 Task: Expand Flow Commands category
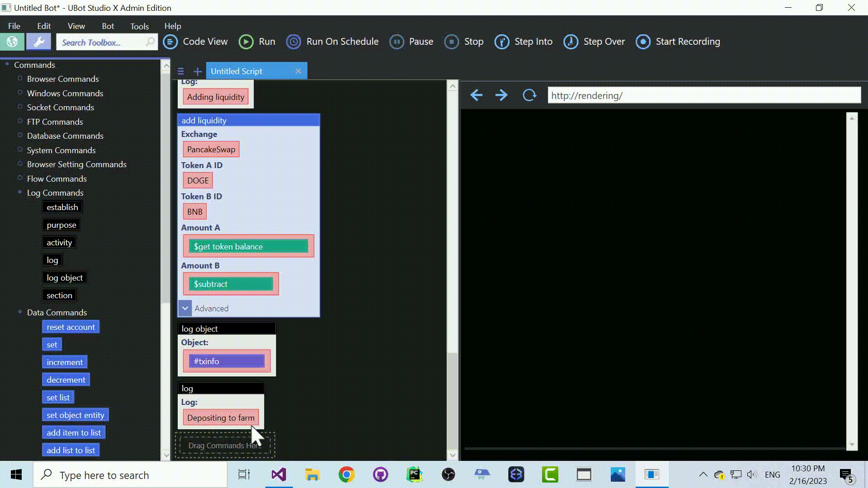(20, 178)
